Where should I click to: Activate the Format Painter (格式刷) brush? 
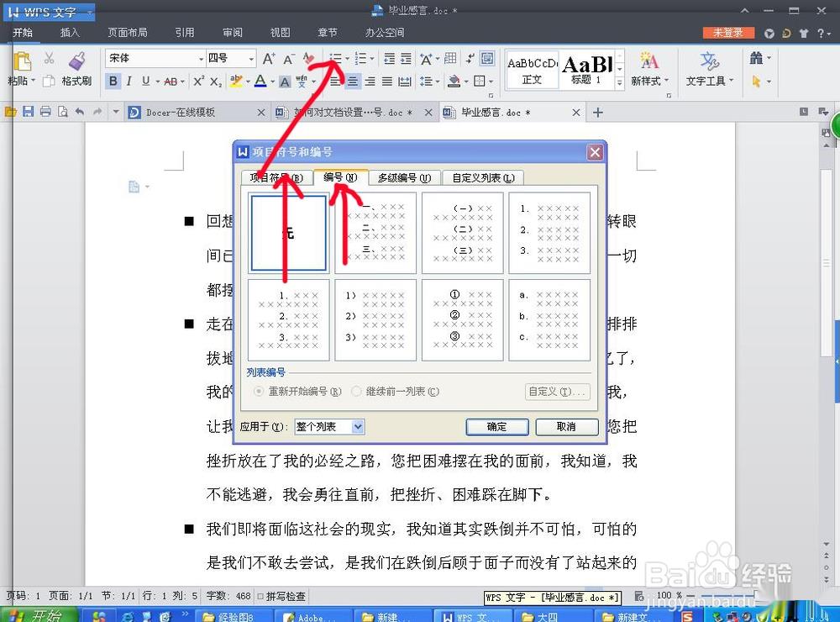coord(76,61)
